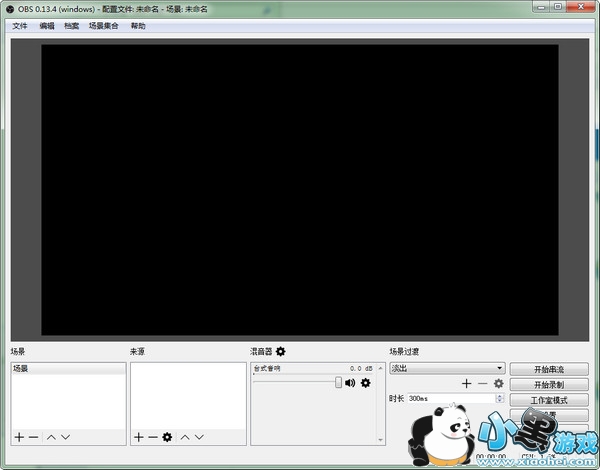Click the 时长 300ms duration field
600x470 pixels.
point(452,398)
